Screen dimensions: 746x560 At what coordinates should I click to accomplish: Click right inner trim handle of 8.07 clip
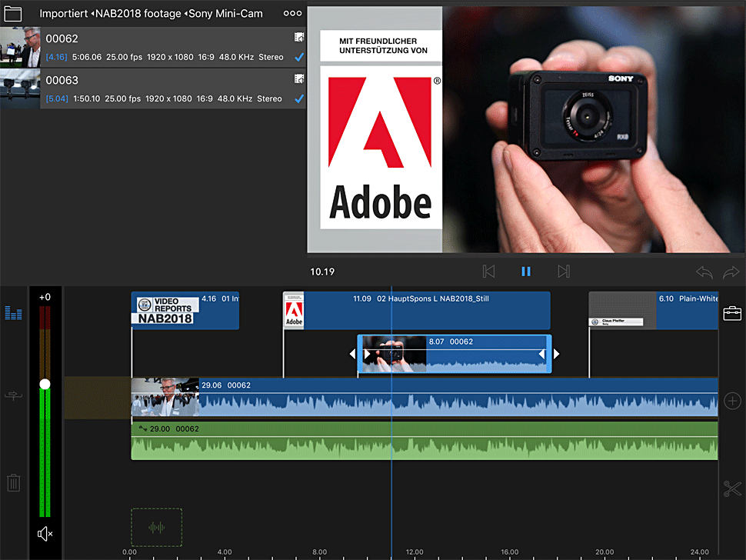541,354
